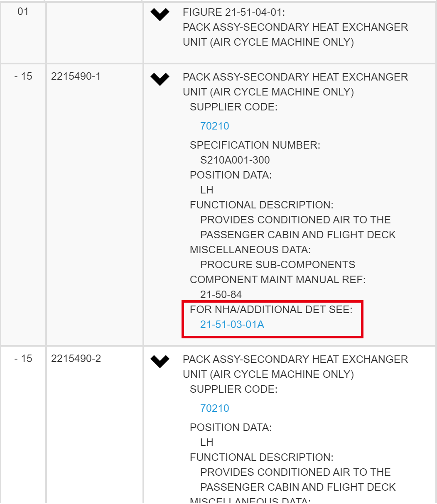Collapse the FIGURE 21-51-04-01 row chevron

(160, 15)
